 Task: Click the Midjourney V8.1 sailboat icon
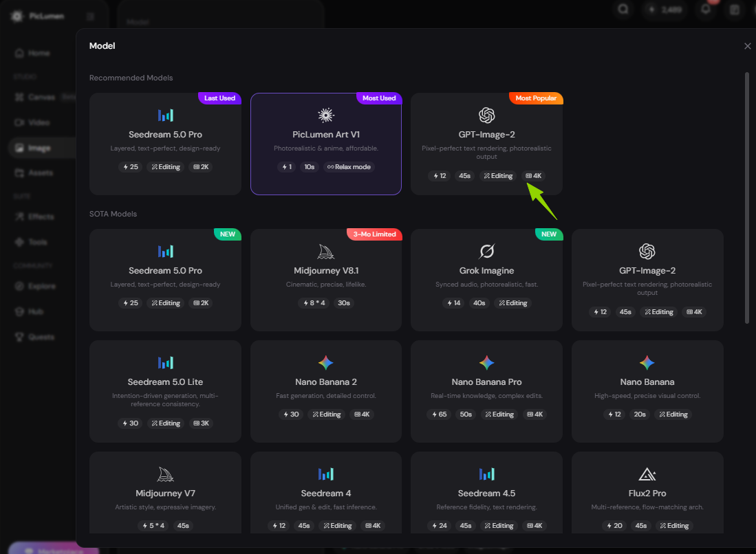click(x=326, y=252)
